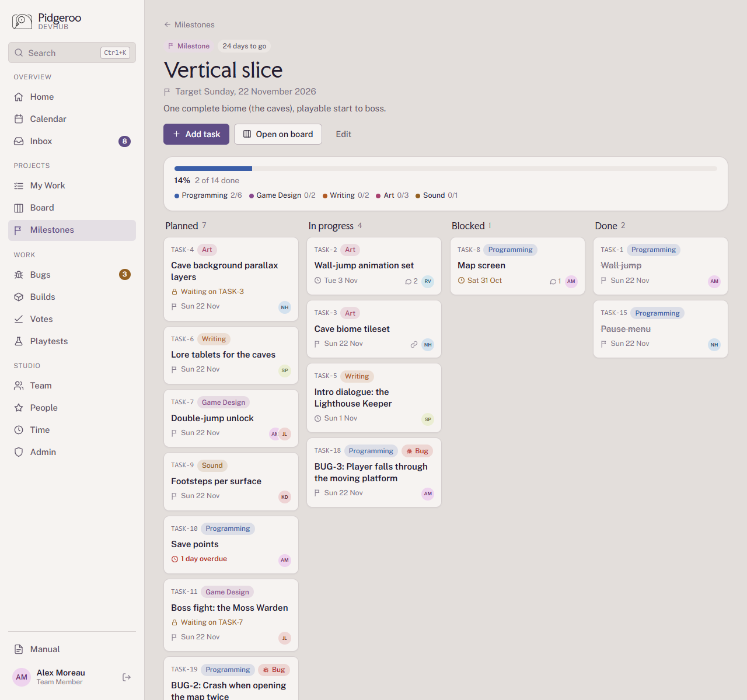Click the Waiting on TASK-3 lock icon

click(x=174, y=292)
